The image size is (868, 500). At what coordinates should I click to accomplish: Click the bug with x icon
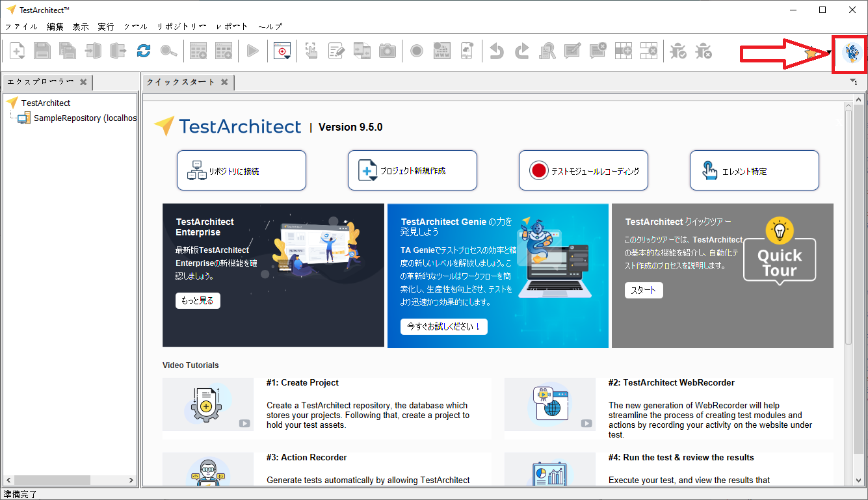[704, 51]
